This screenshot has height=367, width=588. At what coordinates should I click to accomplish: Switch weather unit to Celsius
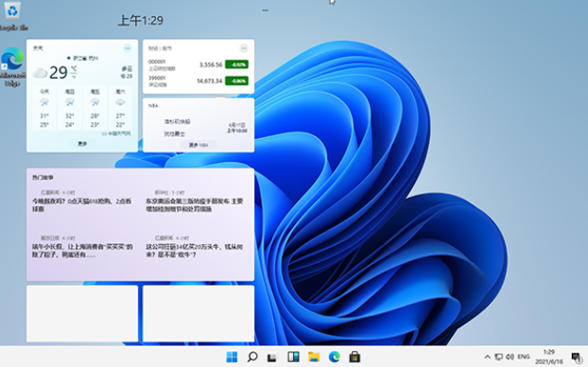74,68
